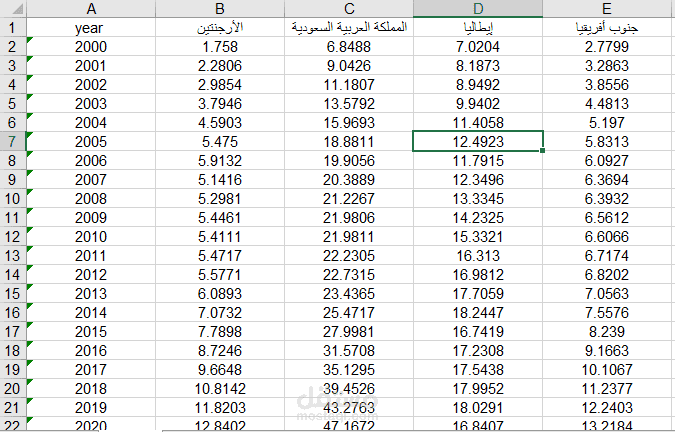The image size is (675, 432).
Task: Click the 'year' header cell
Action: 91,28
